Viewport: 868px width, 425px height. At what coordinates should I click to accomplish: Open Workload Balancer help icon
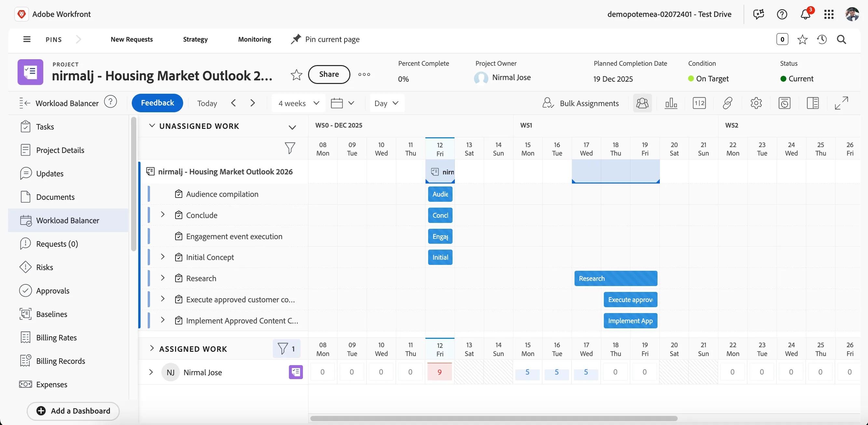click(110, 102)
